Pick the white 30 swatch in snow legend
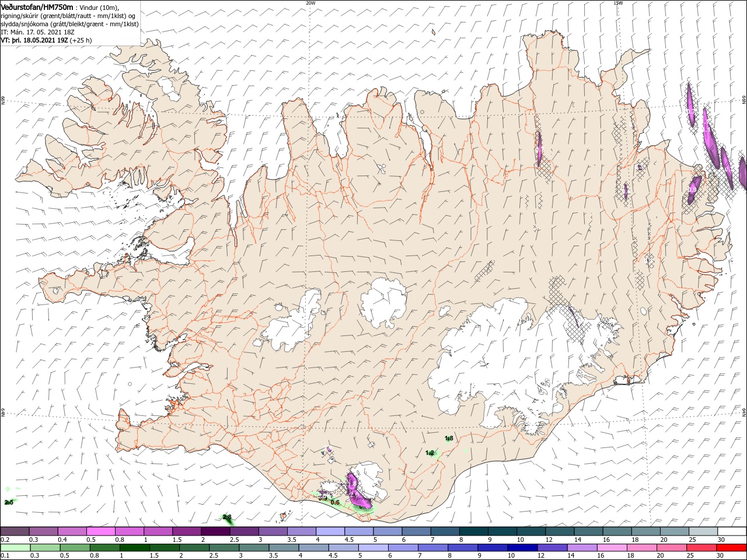The image size is (747, 560). click(731, 531)
